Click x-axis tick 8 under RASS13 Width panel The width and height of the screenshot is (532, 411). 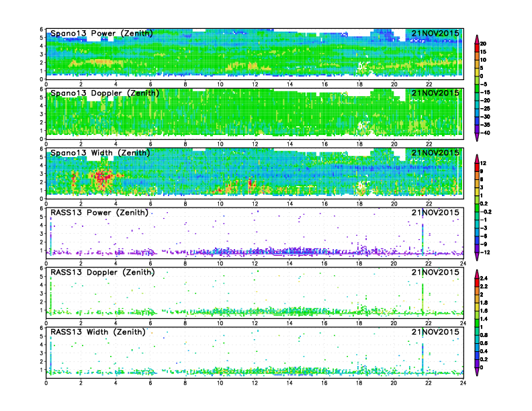coord(185,383)
